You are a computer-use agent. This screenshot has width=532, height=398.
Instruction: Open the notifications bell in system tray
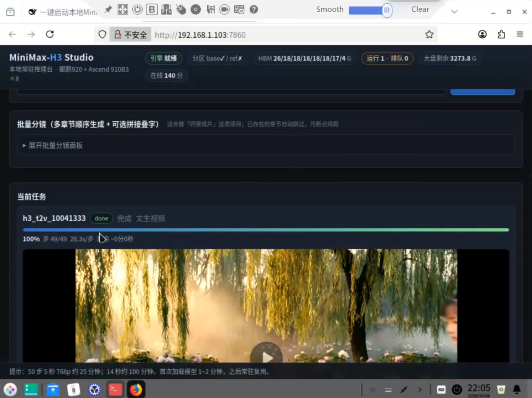pos(517,389)
